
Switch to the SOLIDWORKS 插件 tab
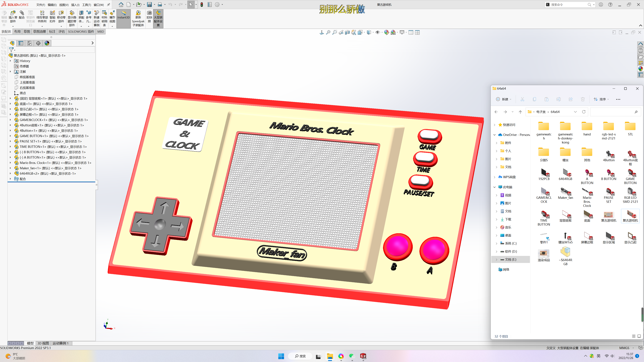[81, 32]
